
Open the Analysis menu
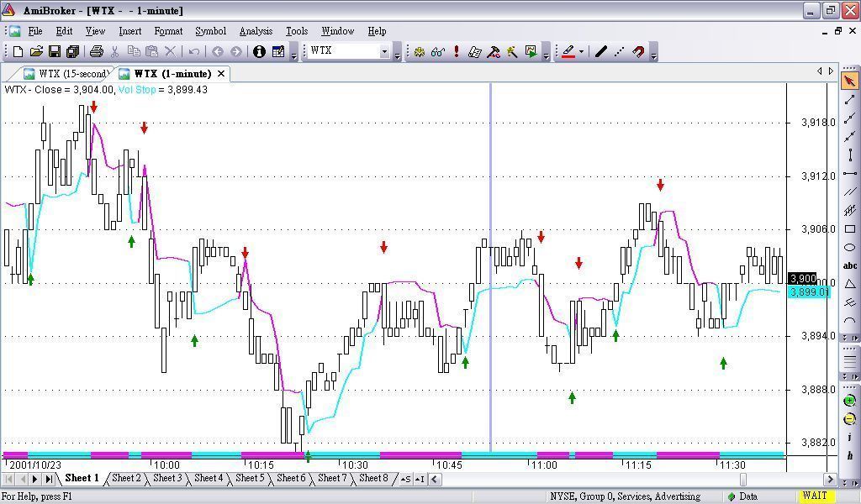pos(256,31)
